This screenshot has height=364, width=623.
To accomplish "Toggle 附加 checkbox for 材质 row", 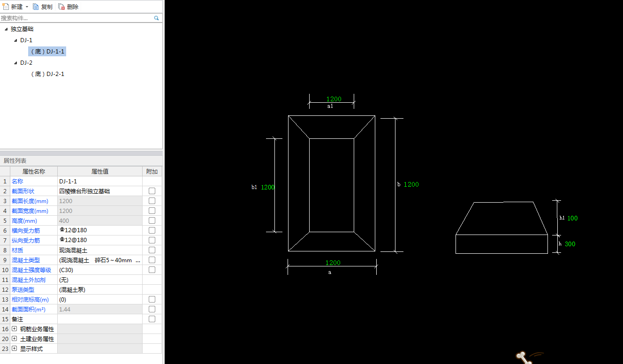I will click(152, 250).
